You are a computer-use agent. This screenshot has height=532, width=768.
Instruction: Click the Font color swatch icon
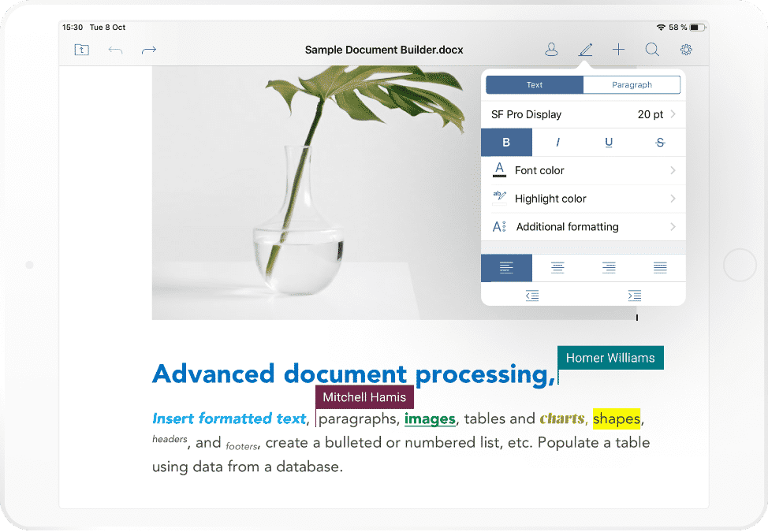[x=499, y=169]
